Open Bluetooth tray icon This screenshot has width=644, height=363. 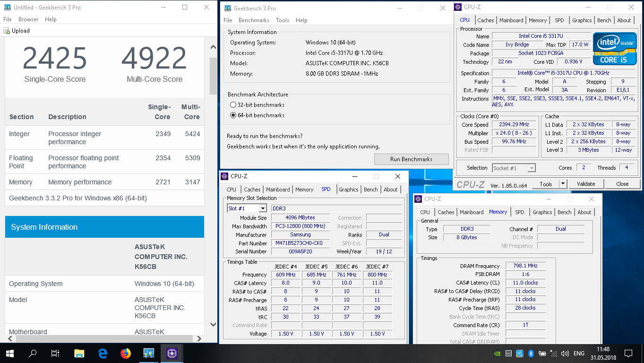pyautogui.click(x=531, y=353)
